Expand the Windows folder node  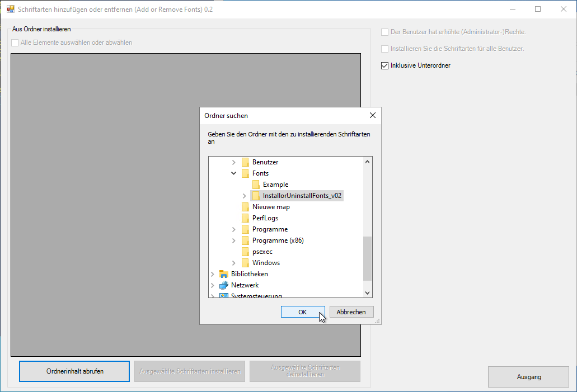click(x=234, y=263)
